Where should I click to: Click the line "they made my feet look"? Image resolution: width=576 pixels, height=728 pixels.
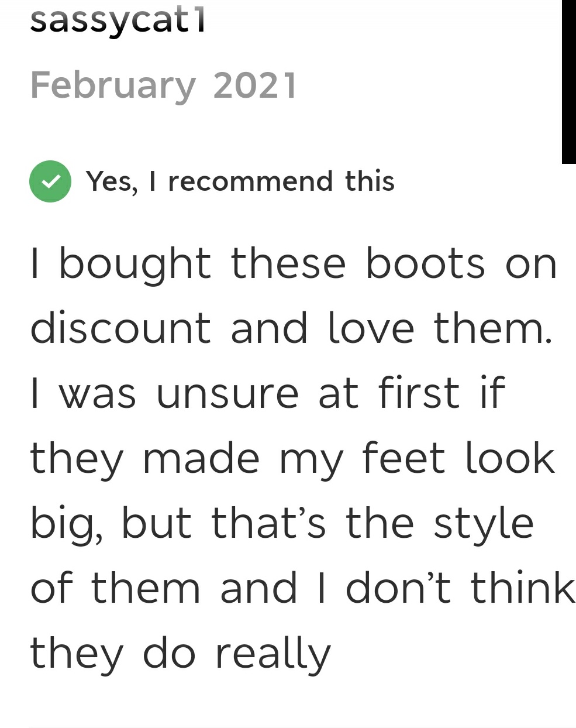[292, 459]
